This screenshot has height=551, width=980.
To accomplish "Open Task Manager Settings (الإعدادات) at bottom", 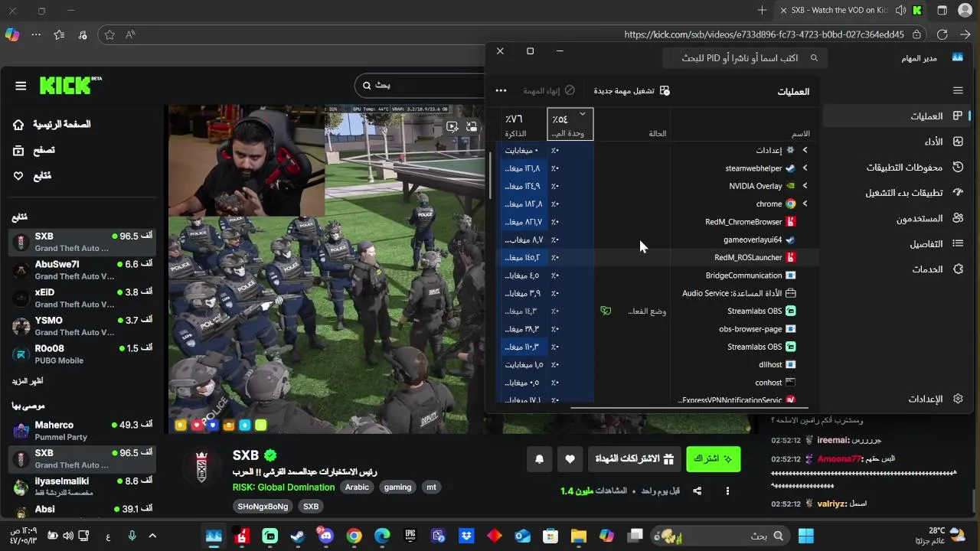I will (x=897, y=399).
